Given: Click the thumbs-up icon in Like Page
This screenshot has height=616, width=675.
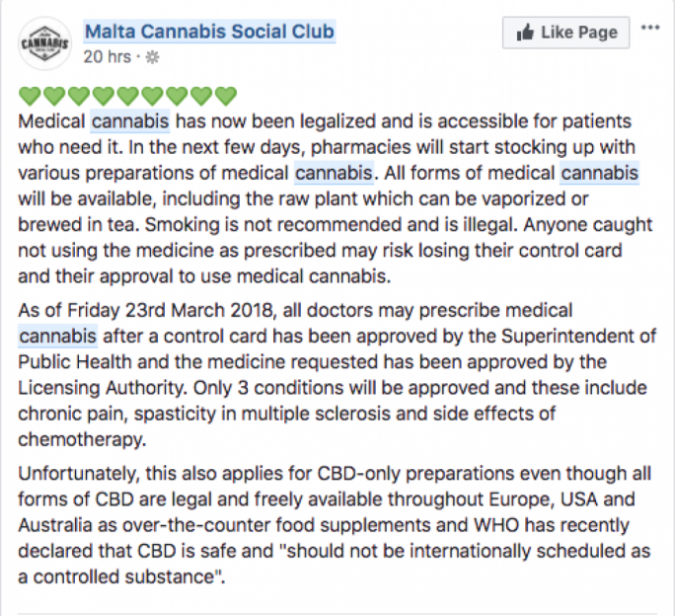Looking at the screenshot, I should coord(525,33).
